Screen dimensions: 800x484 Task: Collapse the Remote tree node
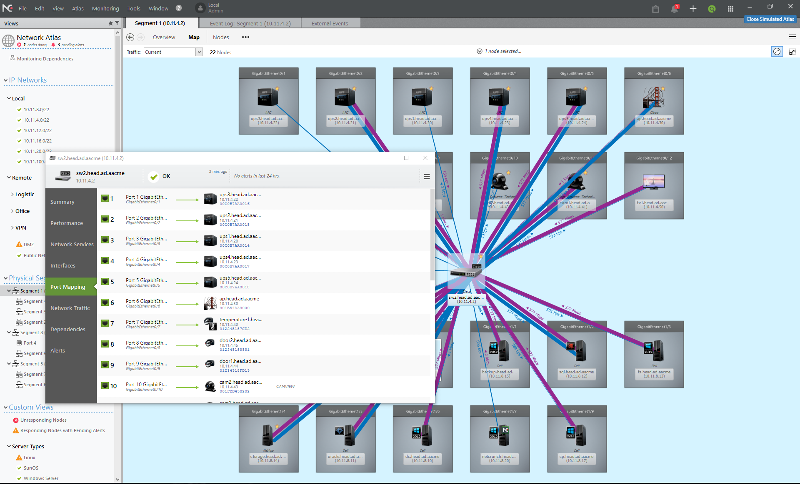9,177
